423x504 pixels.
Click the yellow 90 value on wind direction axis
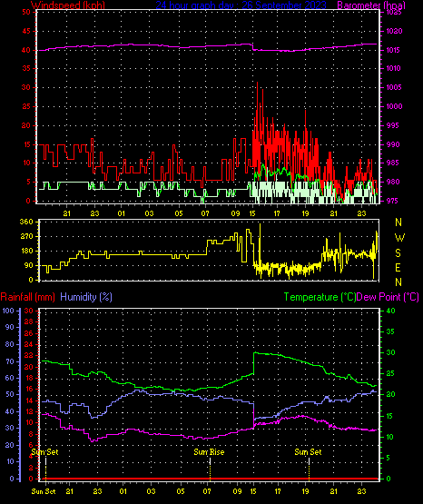[29, 265]
